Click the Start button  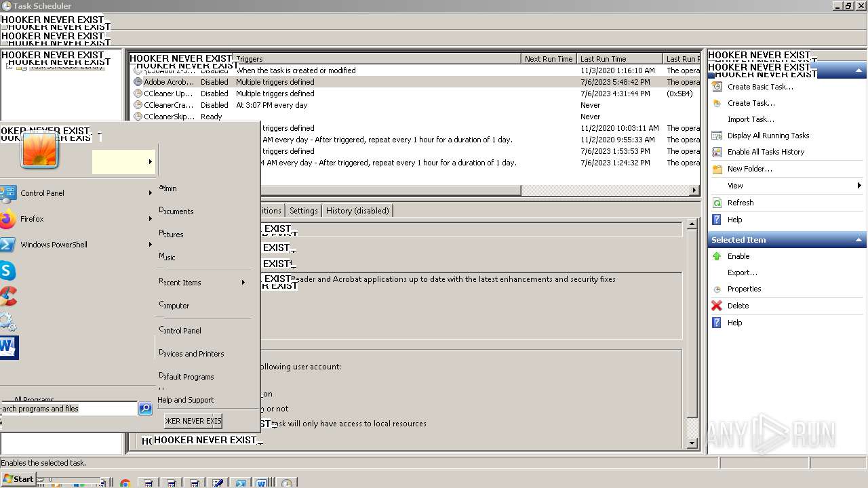[18, 479]
